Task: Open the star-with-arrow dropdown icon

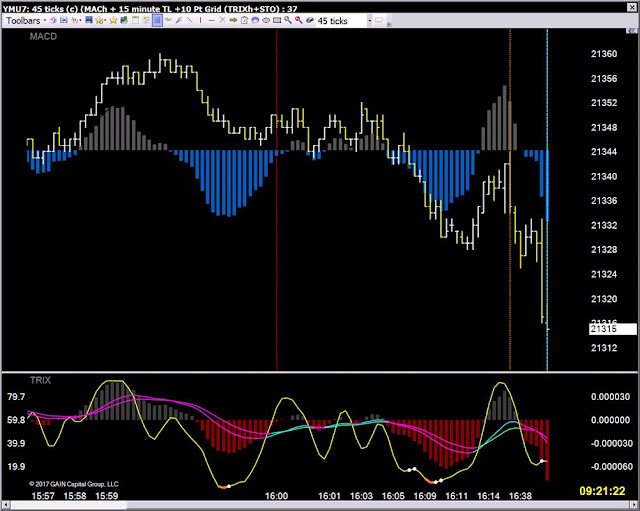Action: coord(100,20)
